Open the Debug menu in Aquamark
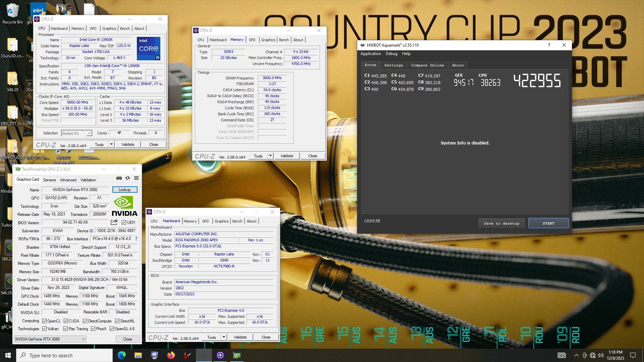The image size is (644, 362). point(391,54)
